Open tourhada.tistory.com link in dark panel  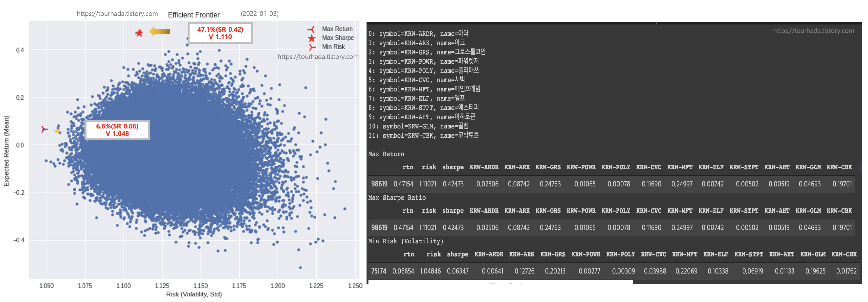(813, 31)
